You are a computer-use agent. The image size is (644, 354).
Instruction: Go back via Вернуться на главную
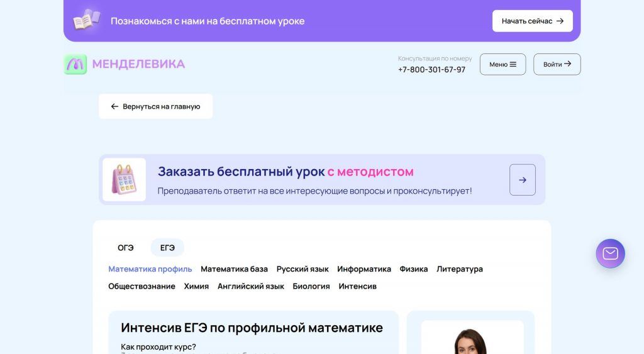tap(156, 106)
